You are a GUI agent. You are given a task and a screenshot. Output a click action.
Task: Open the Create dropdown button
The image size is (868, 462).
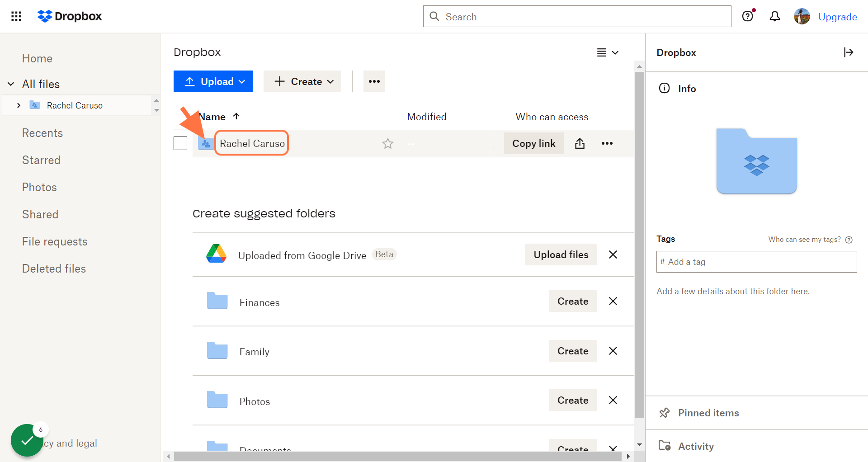pos(302,81)
